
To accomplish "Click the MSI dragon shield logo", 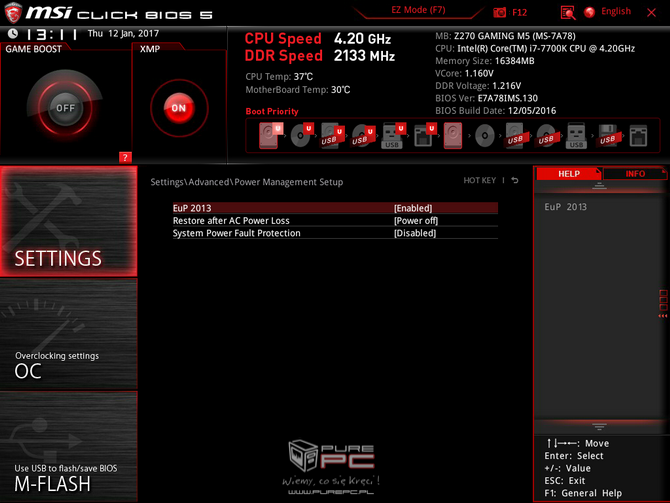I will [13, 12].
